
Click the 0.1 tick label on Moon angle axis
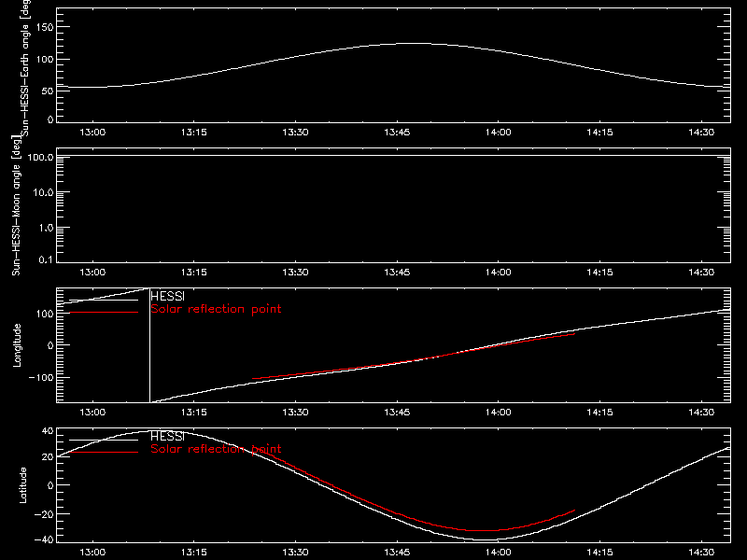click(x=46, y=259)
